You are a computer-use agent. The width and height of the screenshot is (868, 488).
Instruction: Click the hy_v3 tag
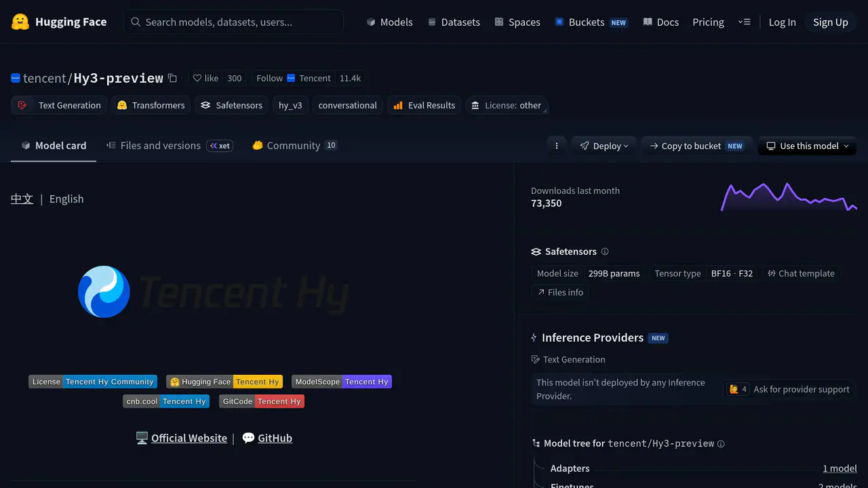click(x=290, y=105)
